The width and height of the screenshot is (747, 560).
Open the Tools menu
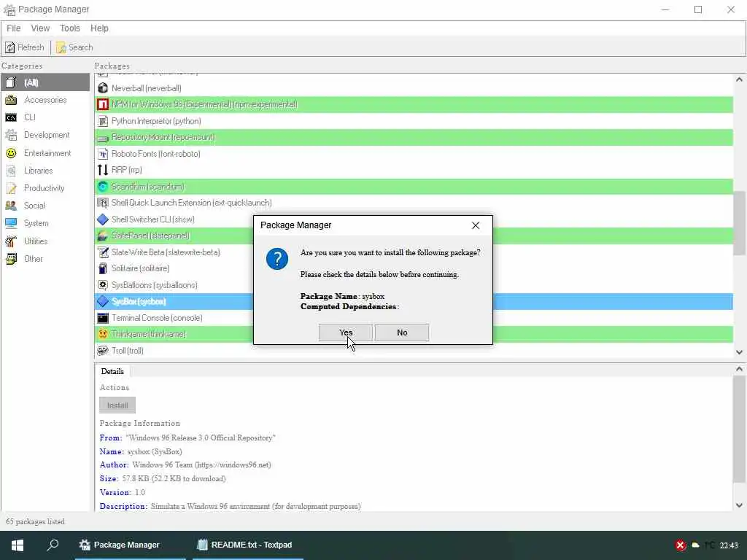[x=70, y=28]
